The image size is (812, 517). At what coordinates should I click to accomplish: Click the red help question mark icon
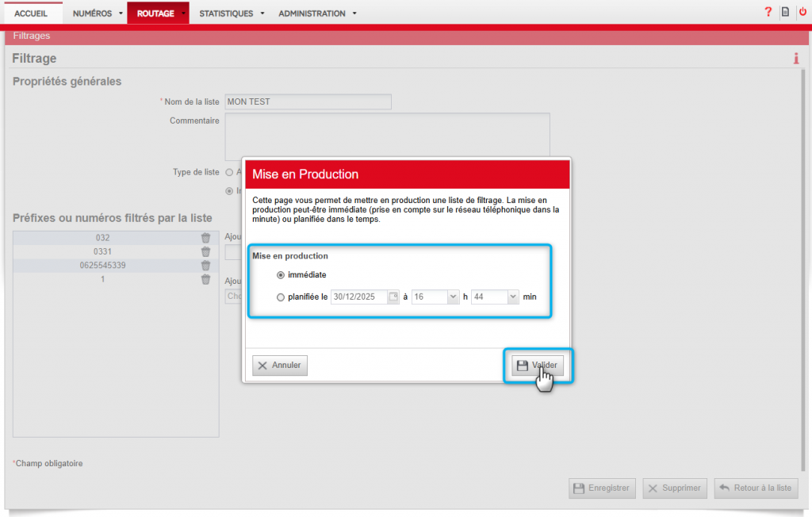tap(768, 12)
